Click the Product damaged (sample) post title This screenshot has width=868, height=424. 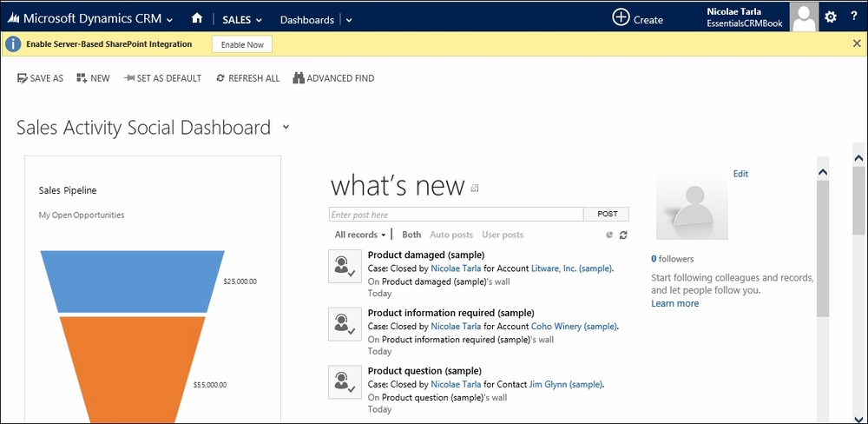pyautogui.click(x=426, y=255)
